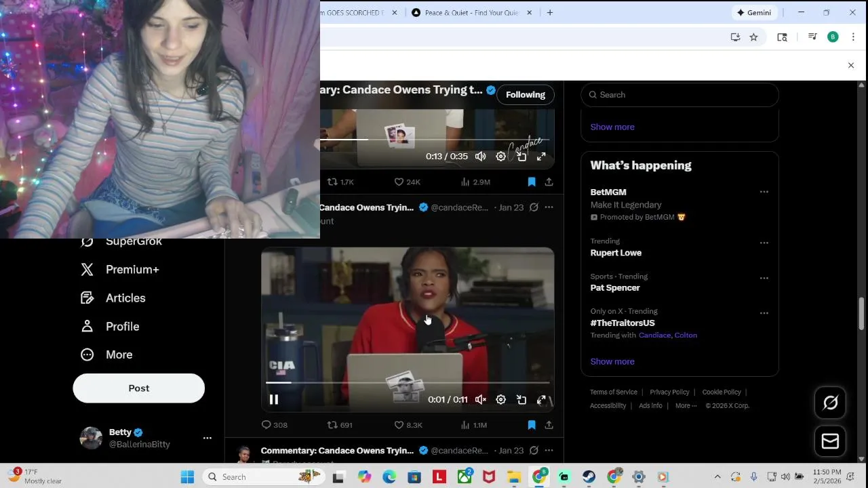The image size is (868, 488).
Task: Open replies on post with 308 comments
Action: pos(275,425)
